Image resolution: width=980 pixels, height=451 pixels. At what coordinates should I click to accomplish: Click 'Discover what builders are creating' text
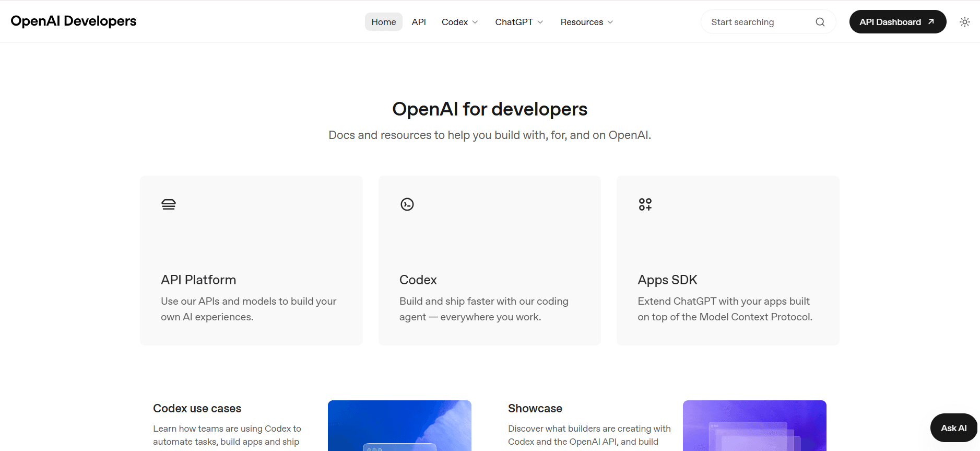click(x=589, y=435)
